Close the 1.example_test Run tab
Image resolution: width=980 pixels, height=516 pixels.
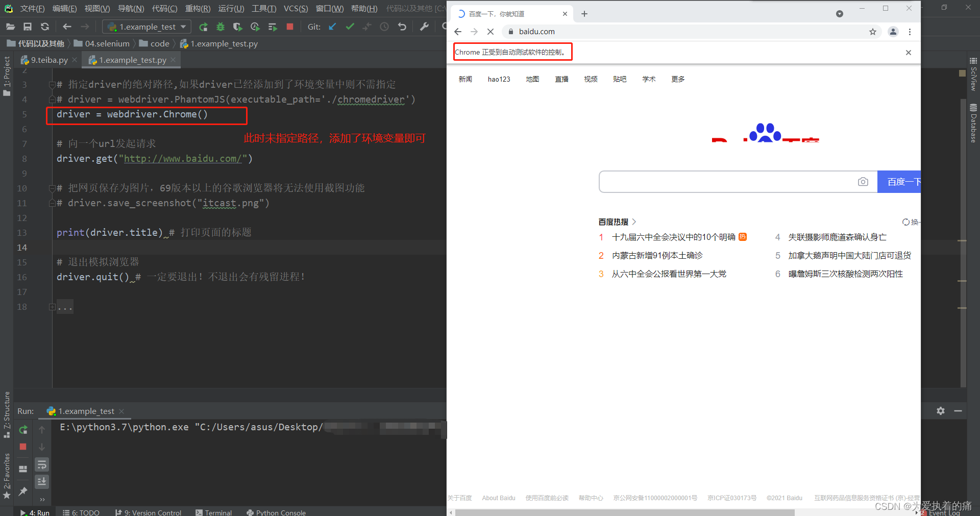[121, 411]
